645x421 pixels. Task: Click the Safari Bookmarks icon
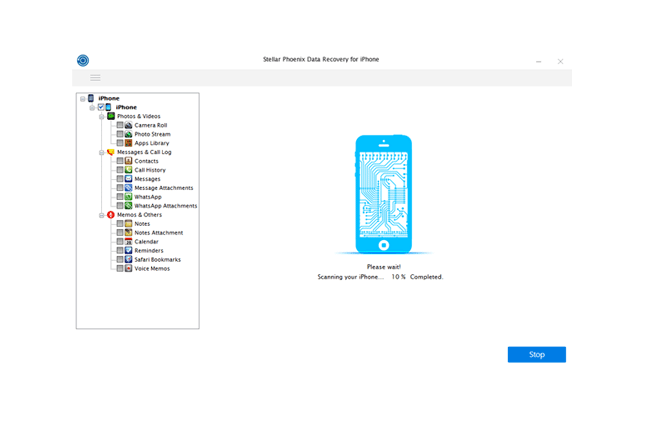pyautogui.click(x=129, y=259)
